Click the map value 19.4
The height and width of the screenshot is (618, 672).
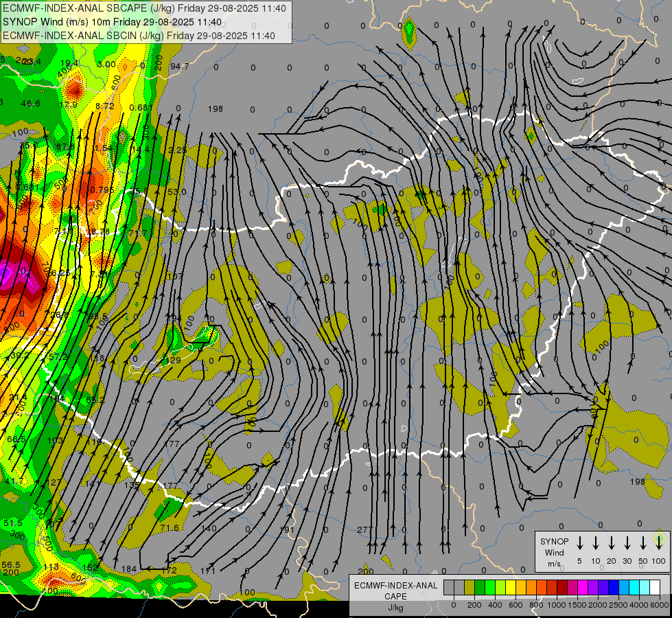[69, 63]
